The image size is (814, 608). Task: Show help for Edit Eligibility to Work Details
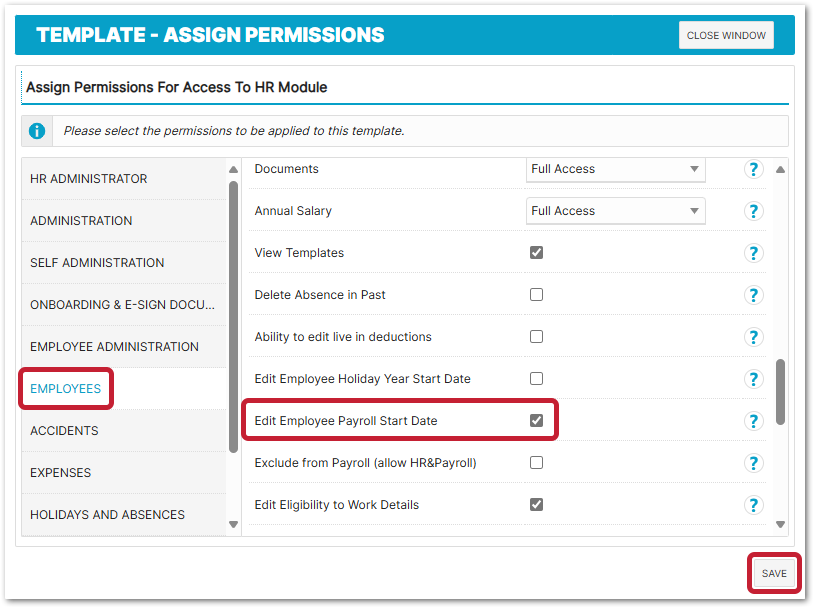pyautogui.click(x=753, y=506)
